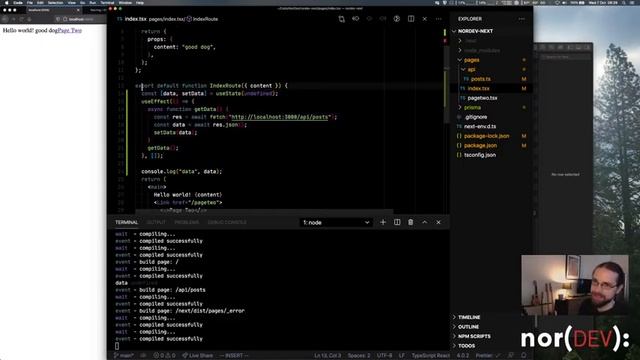
Task: Click the Apple menu icon
Action: click(6, 2)
